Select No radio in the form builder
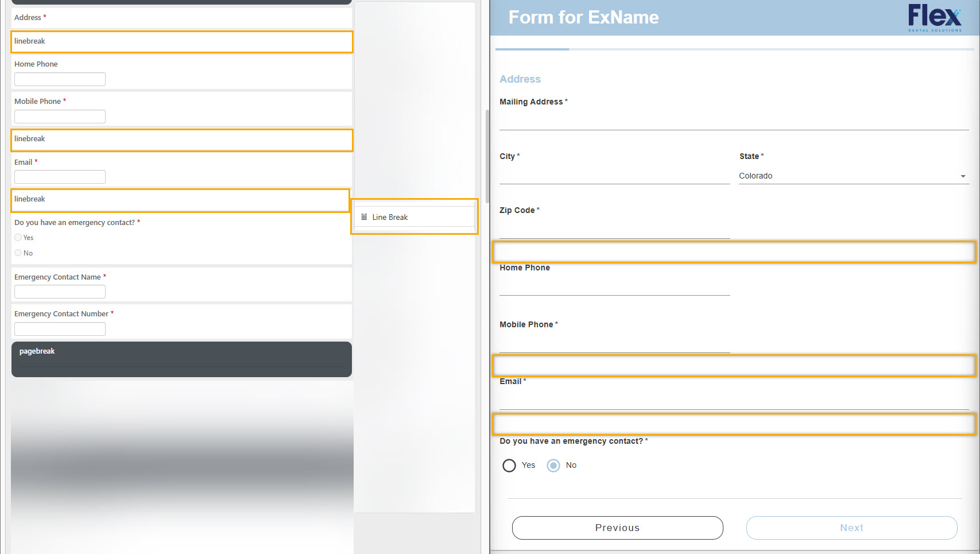The image size is (980, 554). 18,253
